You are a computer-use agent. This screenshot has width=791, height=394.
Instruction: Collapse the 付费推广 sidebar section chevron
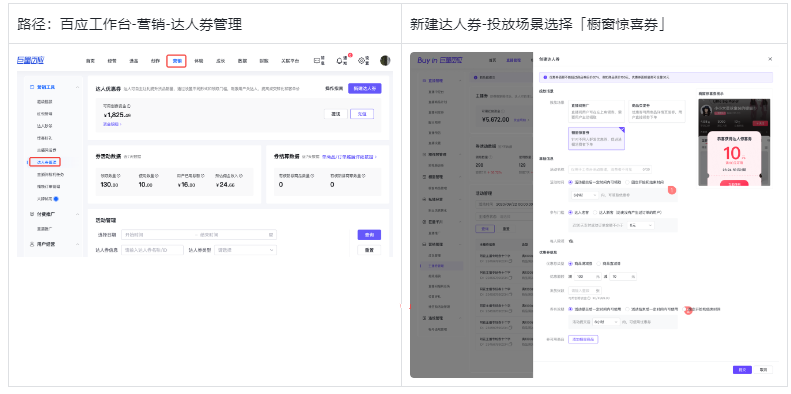click(x=77, y=214)
